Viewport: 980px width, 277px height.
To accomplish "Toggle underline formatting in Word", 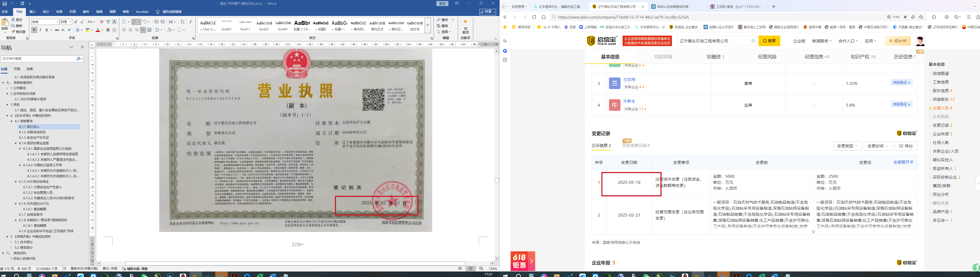I will click(x=47, y=30).
